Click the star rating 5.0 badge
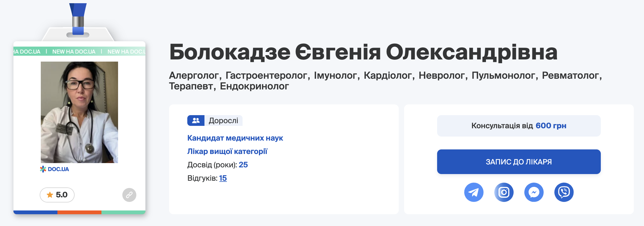This screenshot has width=644, height=226. click(57, 195)
